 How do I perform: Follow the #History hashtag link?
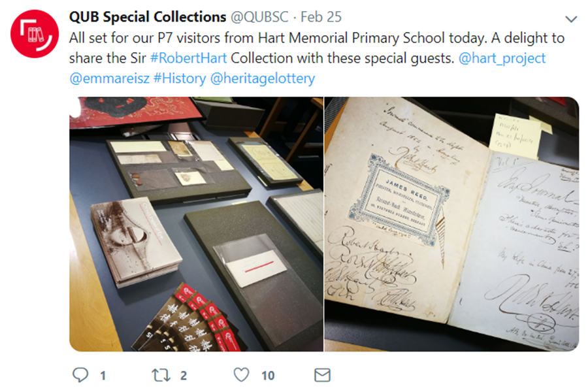(x=180, y=78)
